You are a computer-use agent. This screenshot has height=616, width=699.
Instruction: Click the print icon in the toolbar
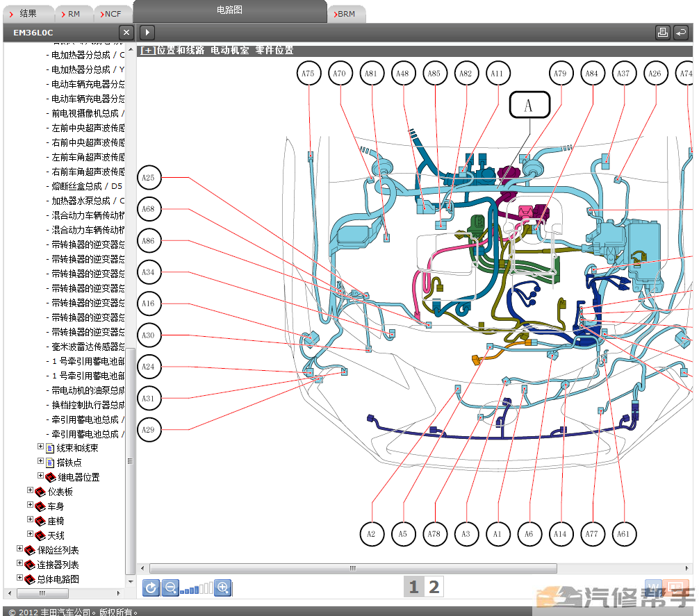coord(662,33)
